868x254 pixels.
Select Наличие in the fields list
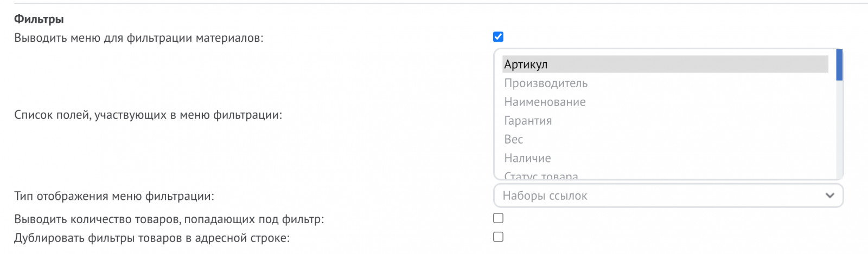[665, 158]
